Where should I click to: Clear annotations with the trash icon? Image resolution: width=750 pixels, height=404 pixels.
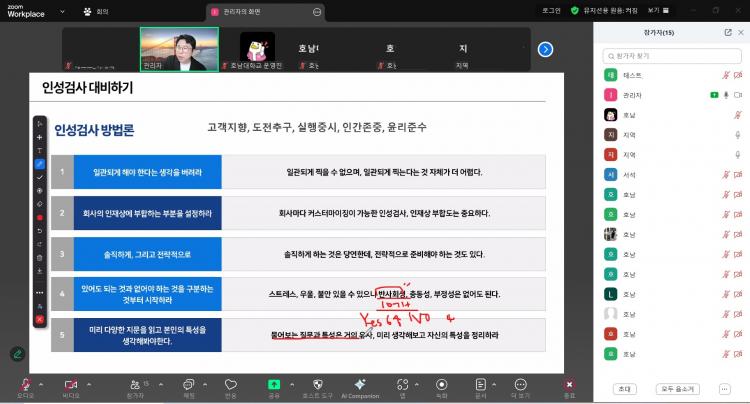(40, 258)
